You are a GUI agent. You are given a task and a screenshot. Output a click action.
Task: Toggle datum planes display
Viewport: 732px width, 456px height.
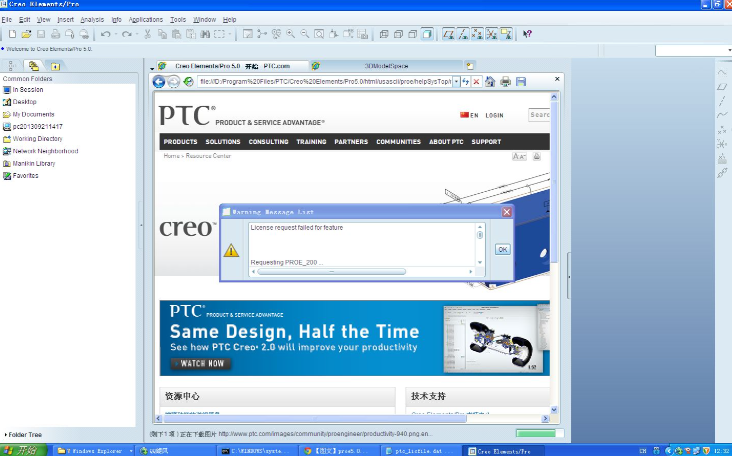click(449, 34)
